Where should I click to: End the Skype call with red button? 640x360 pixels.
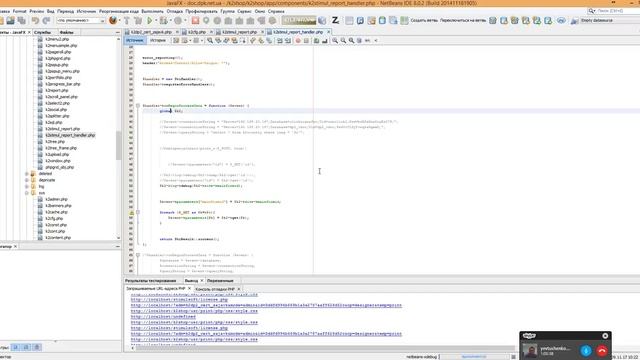click(602, 350)
